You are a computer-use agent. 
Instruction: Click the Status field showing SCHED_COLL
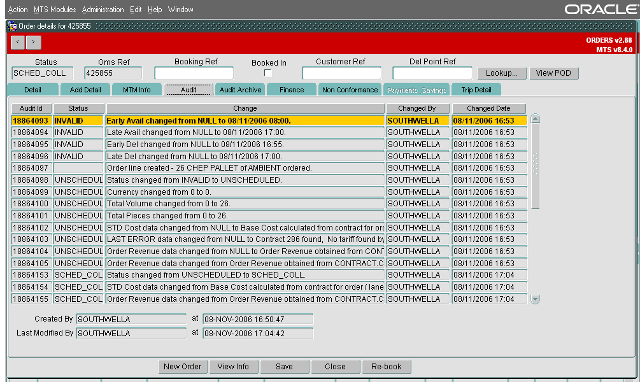click(42, 73)
